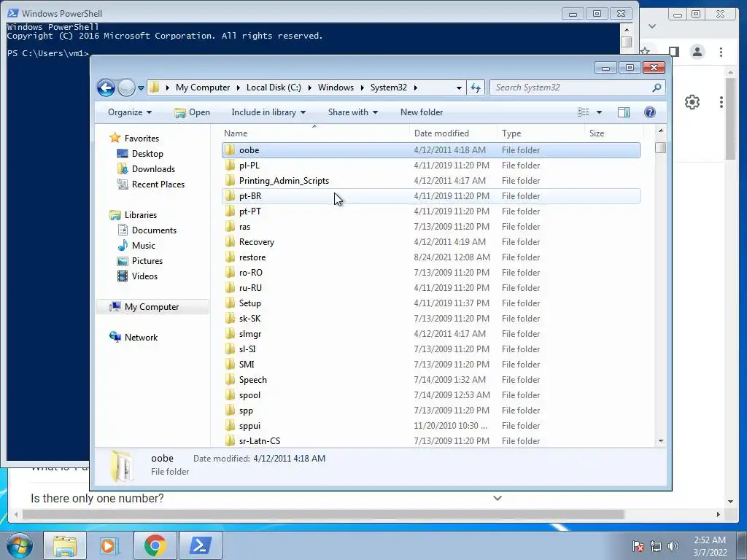Click the Open toolbar button
747x560 pixels.
(193, 112)
